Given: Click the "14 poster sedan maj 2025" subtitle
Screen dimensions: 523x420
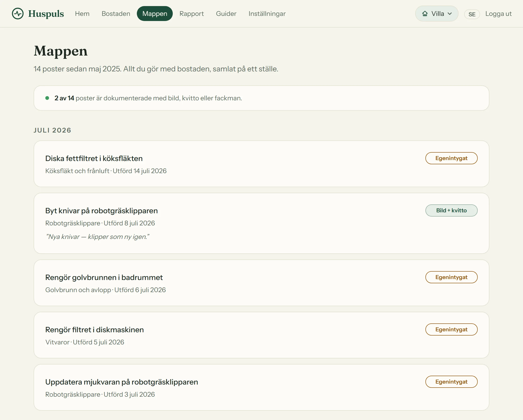Looking at the screenshot, I should point(156,69).
